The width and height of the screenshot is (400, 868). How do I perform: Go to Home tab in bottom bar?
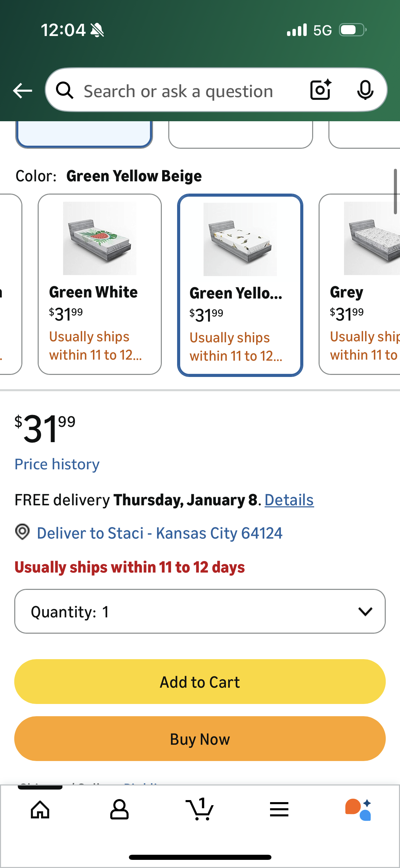point(40,810)
